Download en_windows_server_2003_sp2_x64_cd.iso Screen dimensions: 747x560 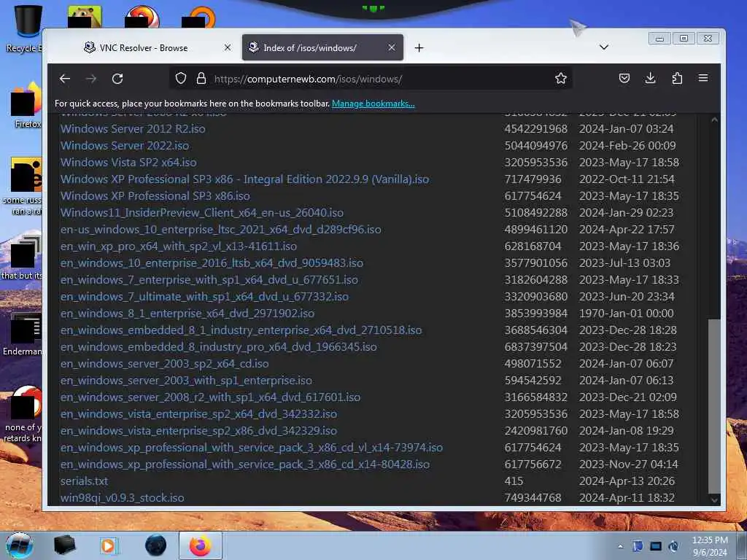(164, 363)
